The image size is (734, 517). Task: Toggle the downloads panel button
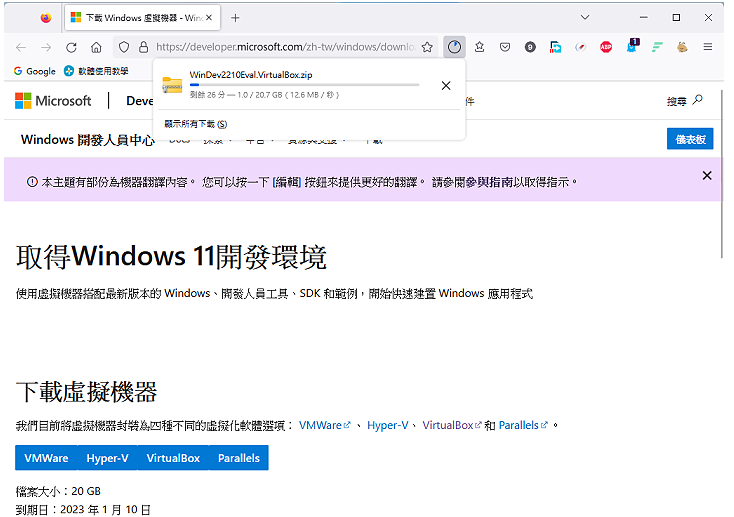[x=454, y=47]
